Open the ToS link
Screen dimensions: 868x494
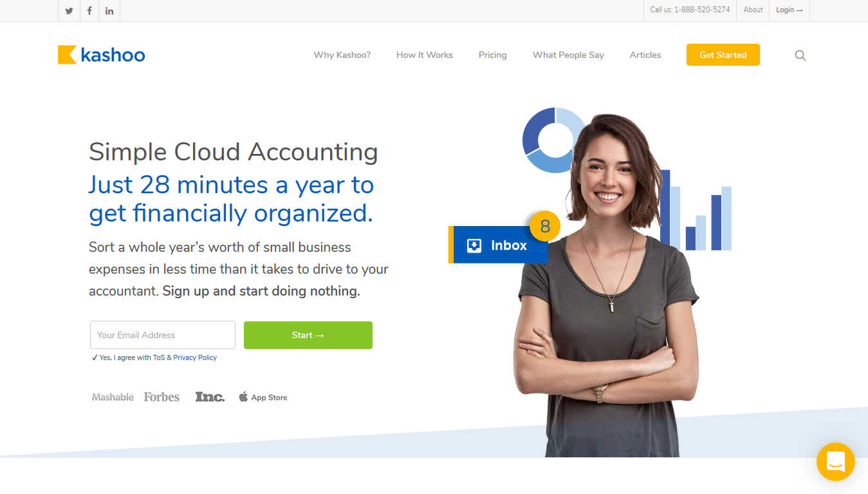[x=159, y=357]
